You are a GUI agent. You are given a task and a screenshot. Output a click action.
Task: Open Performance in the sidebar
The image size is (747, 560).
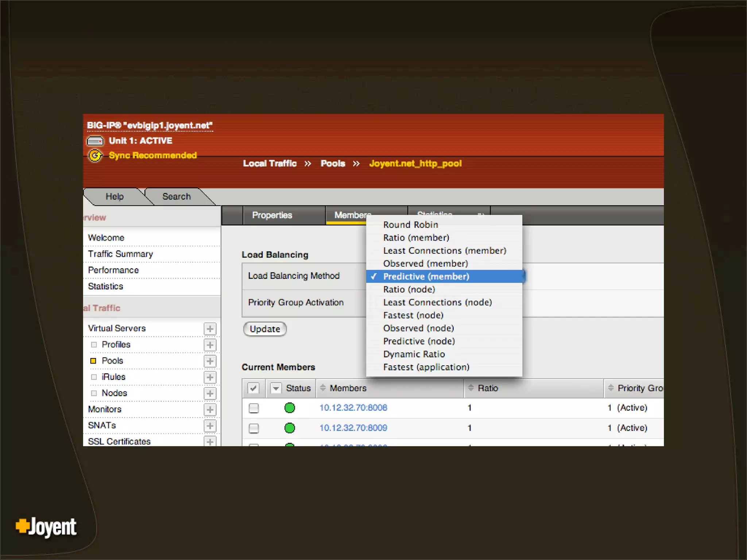113,270
